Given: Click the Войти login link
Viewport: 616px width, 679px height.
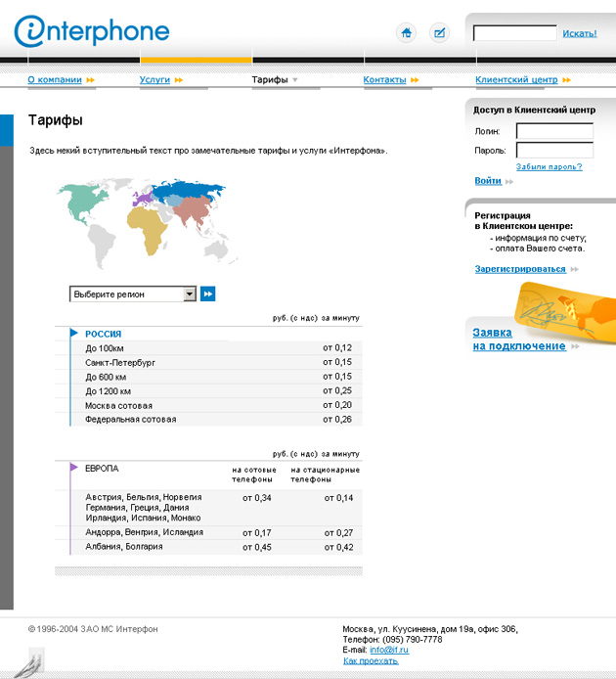Looking at the screenshot, I should pyautogui.click(x=488, y=181).
